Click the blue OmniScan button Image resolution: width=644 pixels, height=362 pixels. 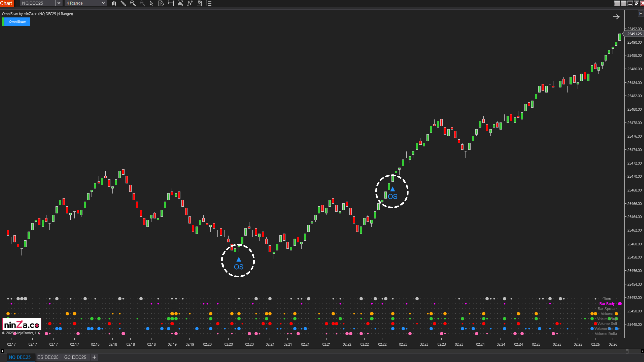click(17, 21)
